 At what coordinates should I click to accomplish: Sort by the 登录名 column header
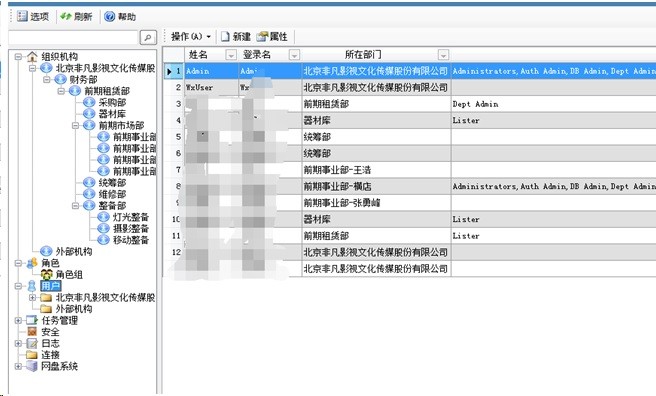(x=257, y=55)
